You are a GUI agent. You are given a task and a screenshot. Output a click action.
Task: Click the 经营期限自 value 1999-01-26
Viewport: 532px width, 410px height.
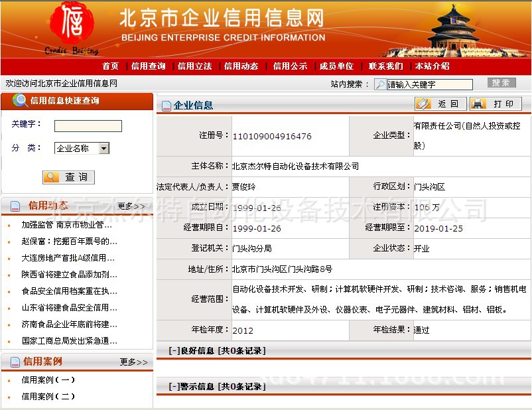point(257,228)
